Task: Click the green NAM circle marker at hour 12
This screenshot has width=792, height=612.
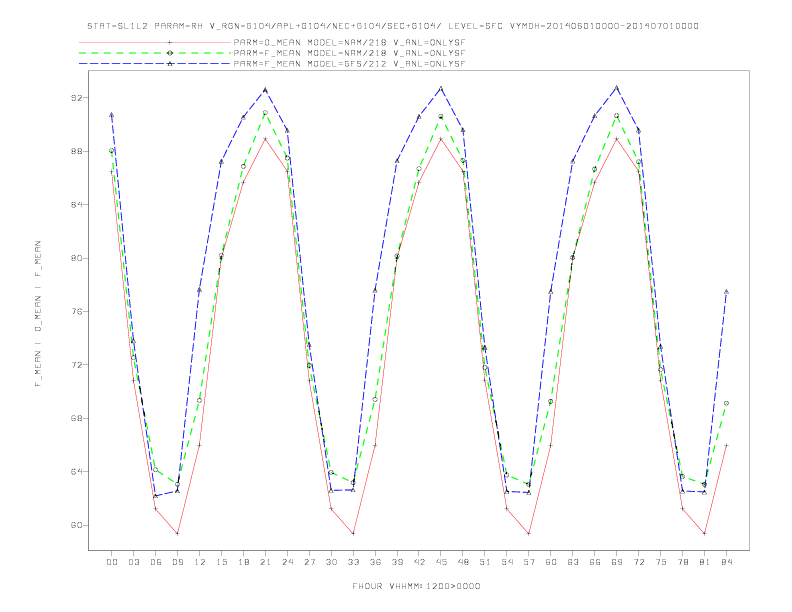Action: [200, 400]
